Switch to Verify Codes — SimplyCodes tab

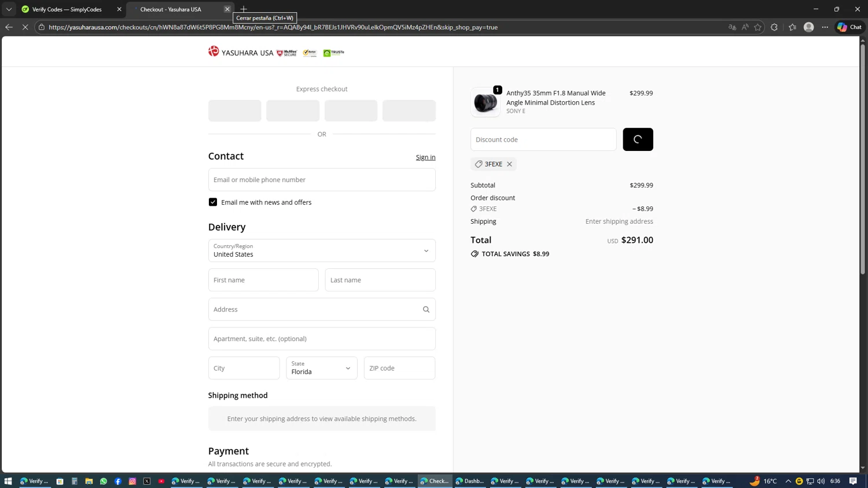pos(67,9)
